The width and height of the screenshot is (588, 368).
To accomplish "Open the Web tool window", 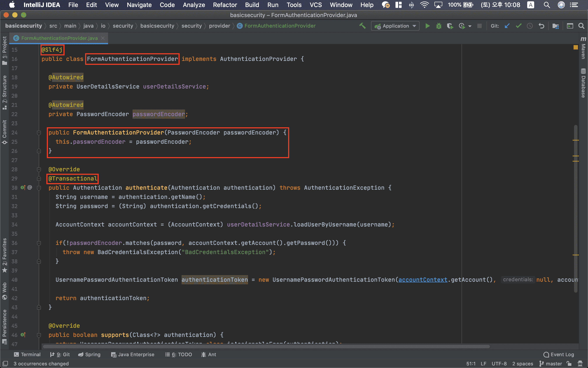I will pos(4,291).
